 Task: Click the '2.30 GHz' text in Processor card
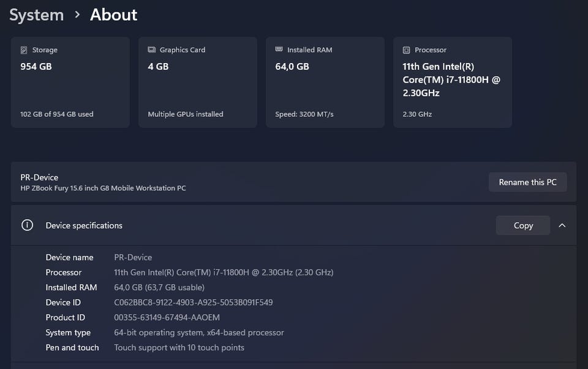tap(417, 114)
